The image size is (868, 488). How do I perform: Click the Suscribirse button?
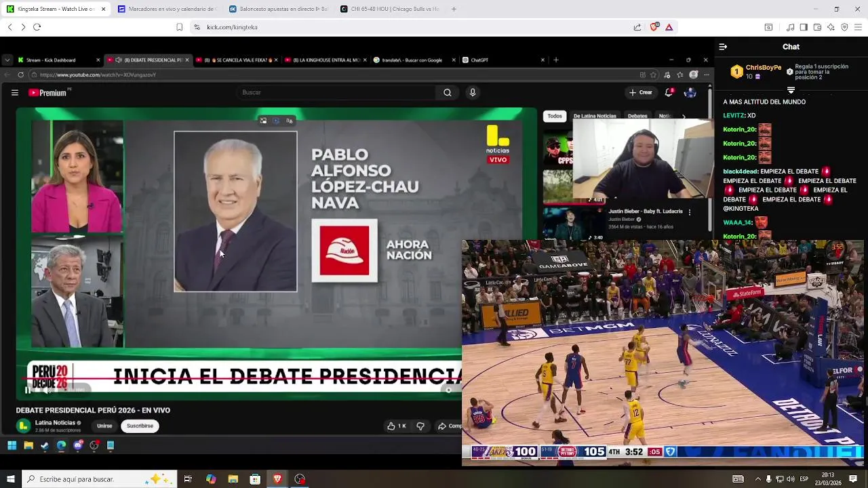(x=140, y=426)
